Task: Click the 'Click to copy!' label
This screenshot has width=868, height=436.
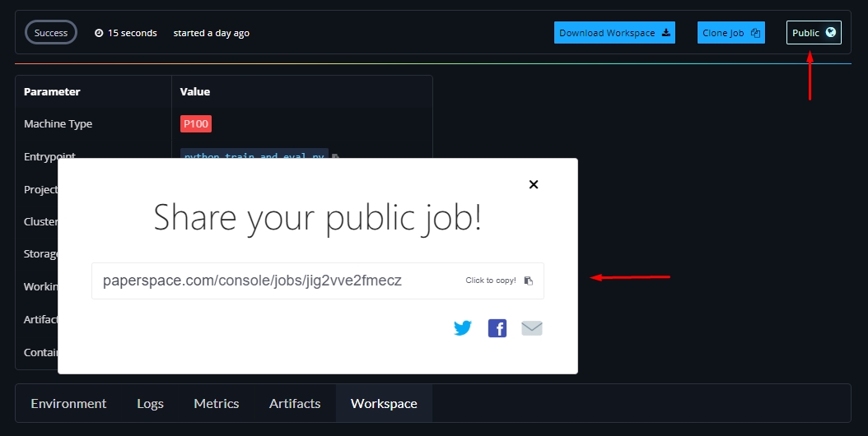Action: 491,281
